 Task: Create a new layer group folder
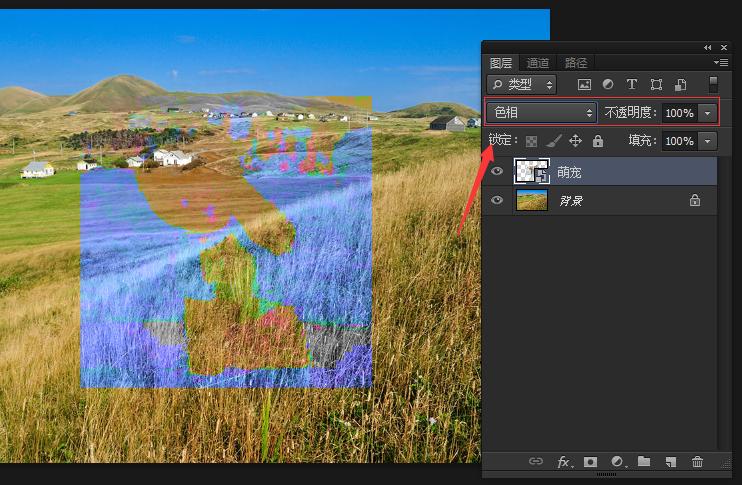[644, 461]
